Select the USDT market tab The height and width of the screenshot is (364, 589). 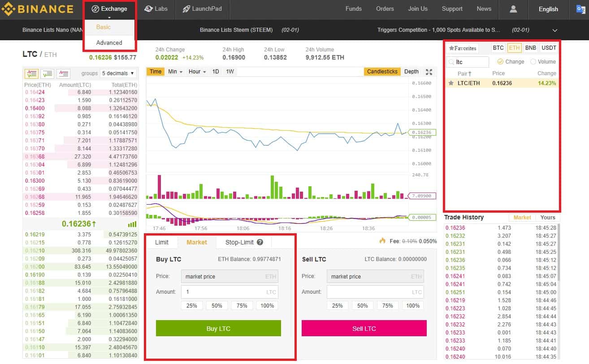tap(549, 48)
